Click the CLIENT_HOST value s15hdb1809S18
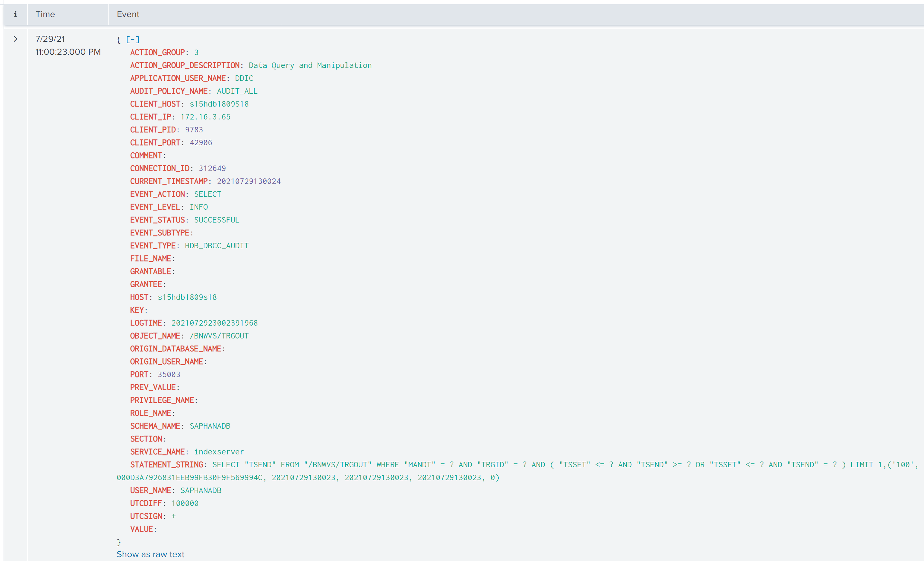 pyautogui.click(x=219, y=104)
